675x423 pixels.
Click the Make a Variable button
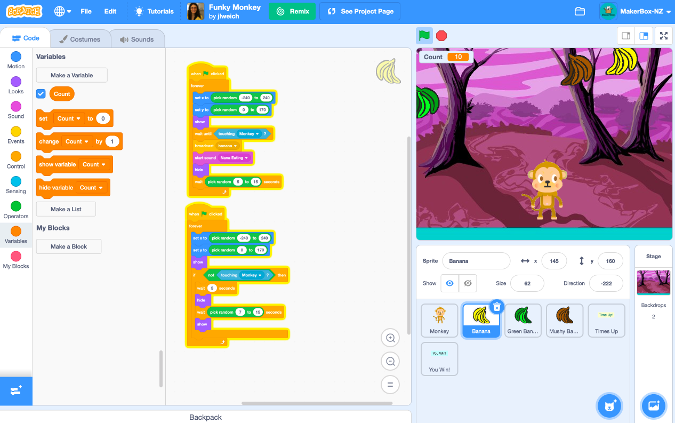click(71, 75)
